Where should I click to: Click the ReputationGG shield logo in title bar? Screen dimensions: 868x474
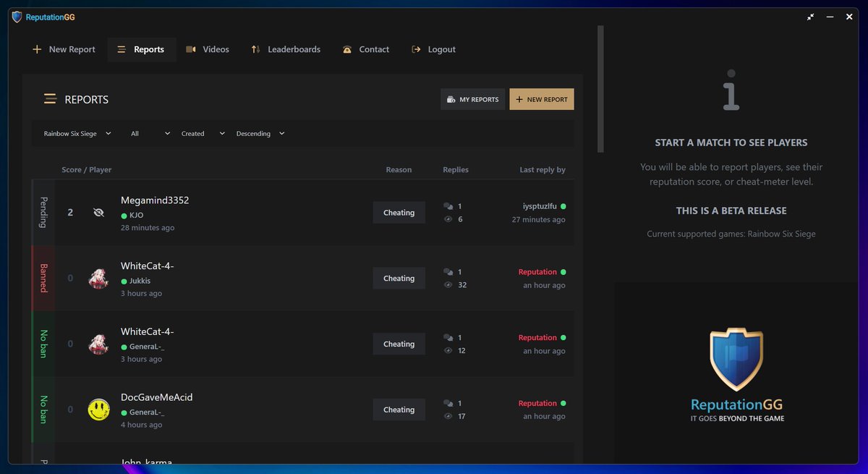[x=17, y=17]
